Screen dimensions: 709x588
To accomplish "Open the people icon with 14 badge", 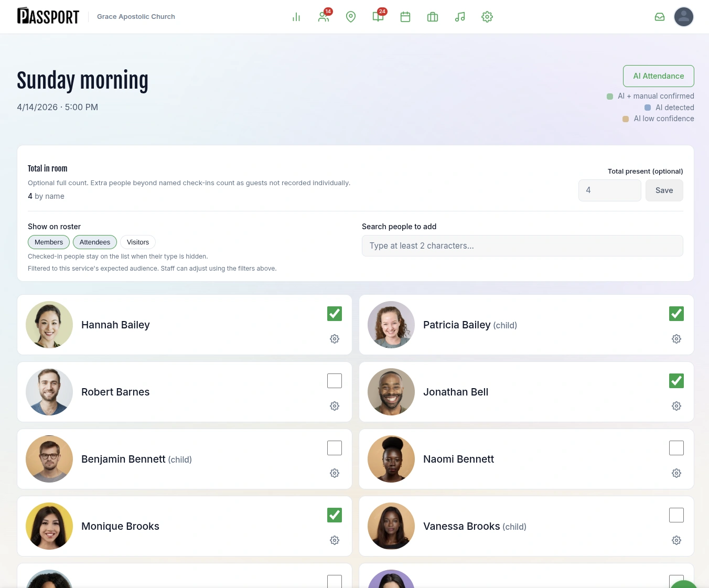I will [x=324, y=16].
